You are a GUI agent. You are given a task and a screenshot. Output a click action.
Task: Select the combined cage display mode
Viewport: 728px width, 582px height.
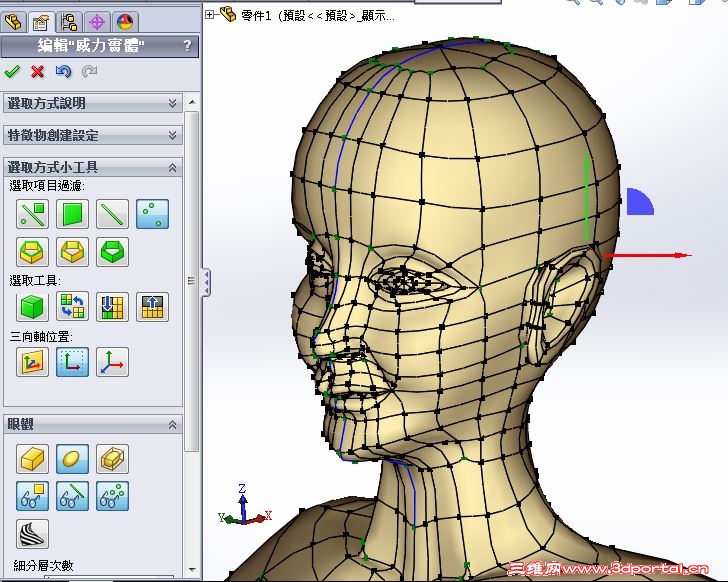click(x=112, y=459)
